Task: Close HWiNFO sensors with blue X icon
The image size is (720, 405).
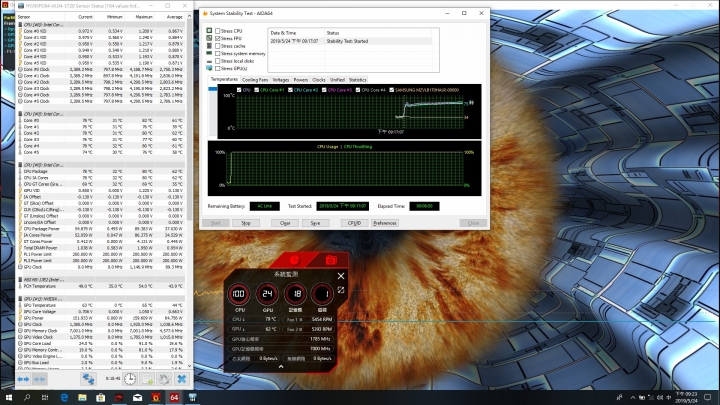Action: pos(182,379)
